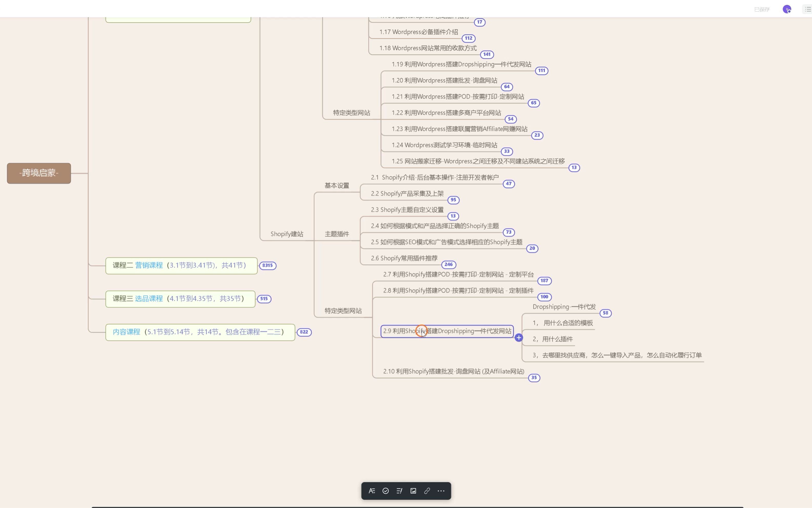
Task: Select node 1.18 Wordpress网站常用的收款方式
Action: click(x=428, y=48)
